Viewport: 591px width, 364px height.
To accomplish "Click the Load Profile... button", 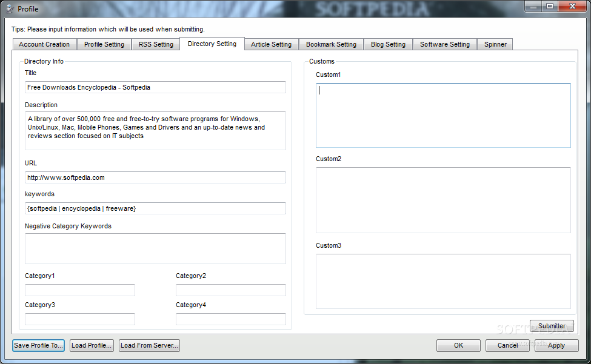I will [x=92, y=346].
